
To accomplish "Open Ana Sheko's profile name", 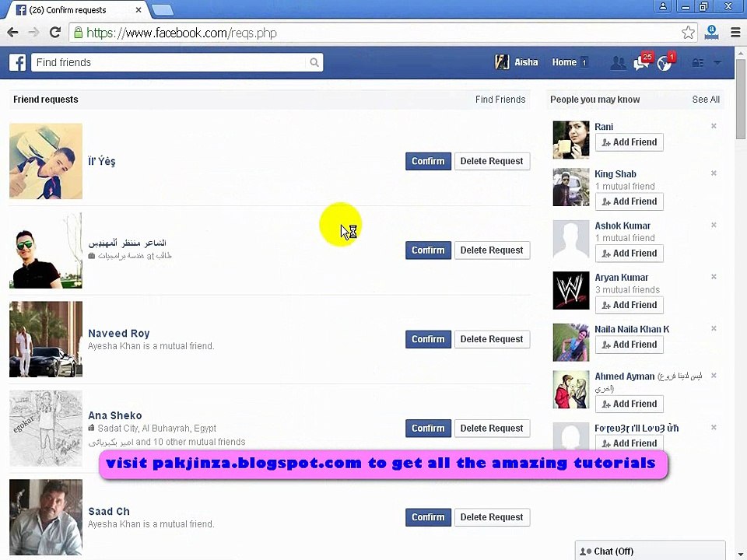I will pyautogui.click(x=115, y=415).
